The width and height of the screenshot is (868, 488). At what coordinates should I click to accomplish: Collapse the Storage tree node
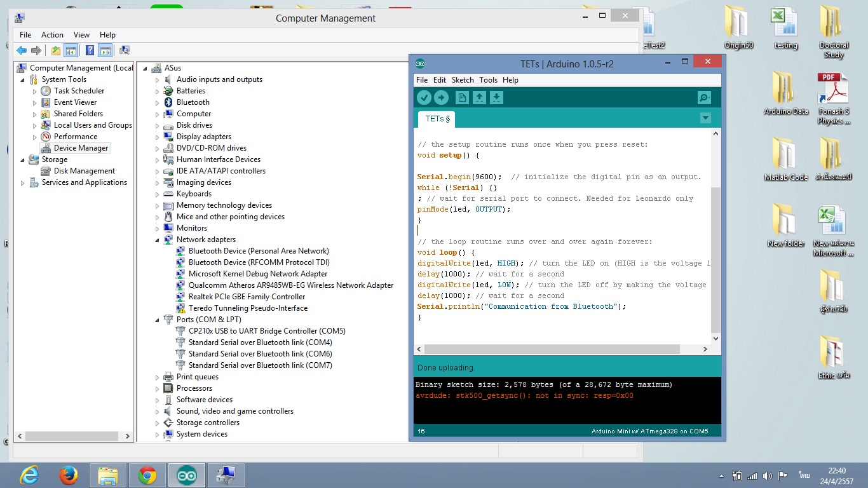pyautogui.click(x=23, y=160)
